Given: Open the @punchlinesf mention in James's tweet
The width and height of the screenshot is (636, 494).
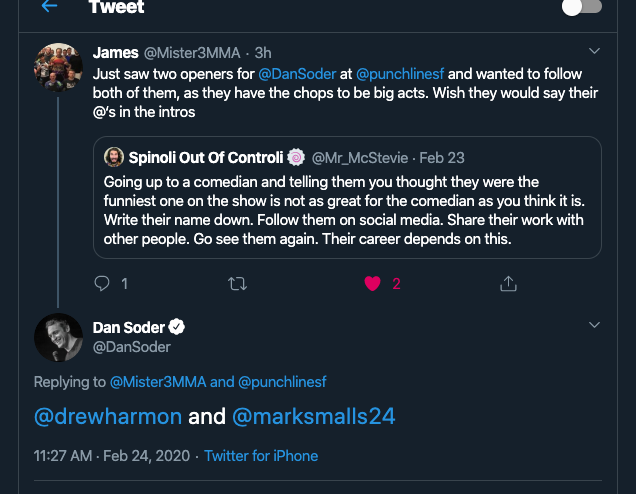Looking at the screenshot, I should 400,74.
